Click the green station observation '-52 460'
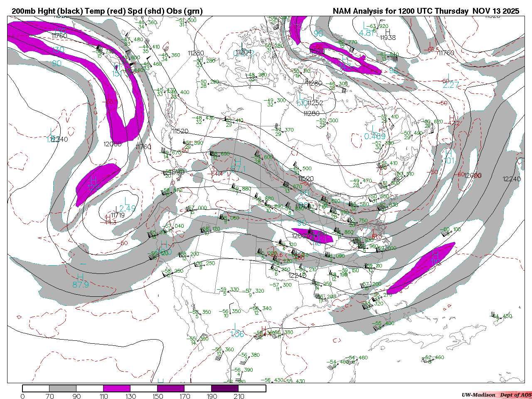This screenshot has width=532, height=399. coord(433,357)
